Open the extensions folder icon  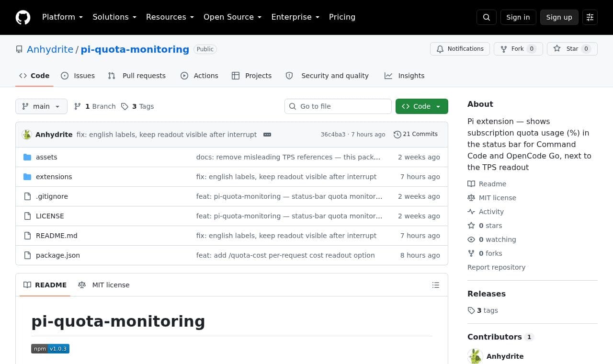[x=27, y=177]
